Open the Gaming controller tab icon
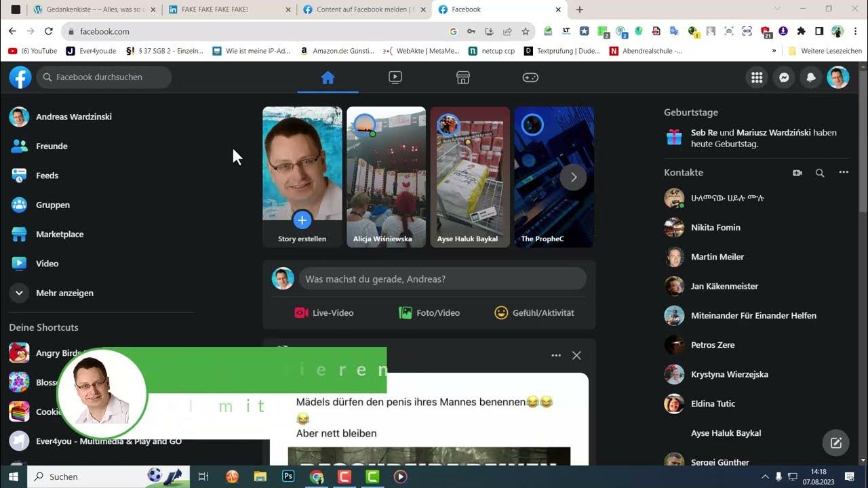The image size is (868, 488). [530, 77]
